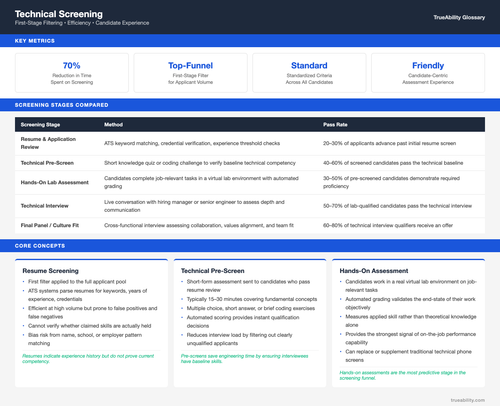Click the 'Screening Stage' column header

pos(40,125)
